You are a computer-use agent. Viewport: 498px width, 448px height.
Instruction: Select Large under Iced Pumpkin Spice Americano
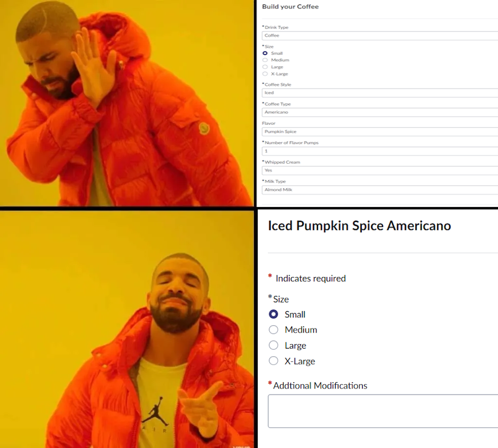274,345
